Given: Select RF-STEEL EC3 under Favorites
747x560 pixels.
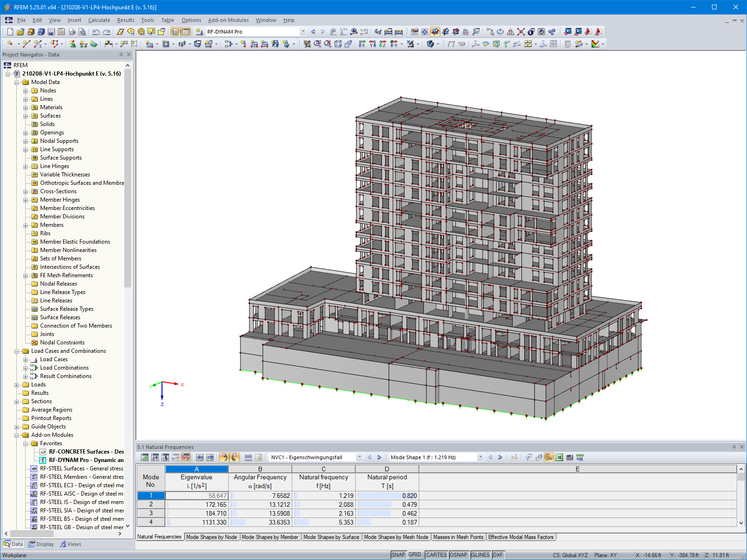Looking at the screenshot, I should click(x=75, y=485).
